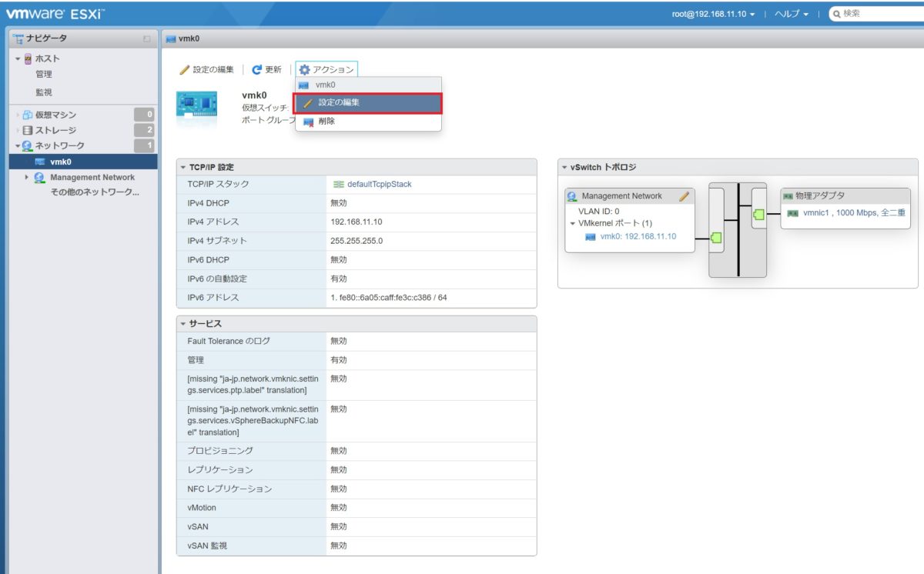
Task: Click the Management Network port group icon in topology
Action: click(572, 196)
